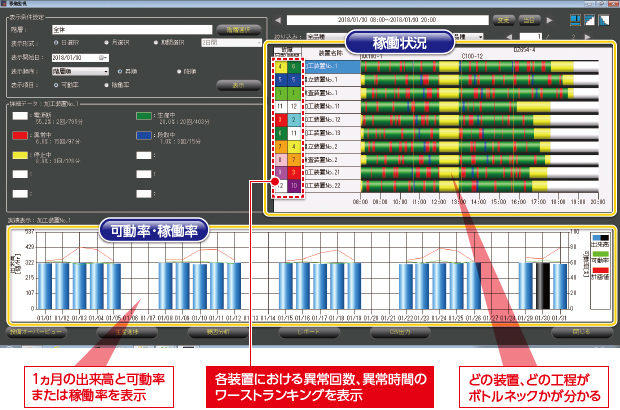Select the 加工装置No.12 row
Viewport: 620px width, 410px height.
tap(436, 120)
